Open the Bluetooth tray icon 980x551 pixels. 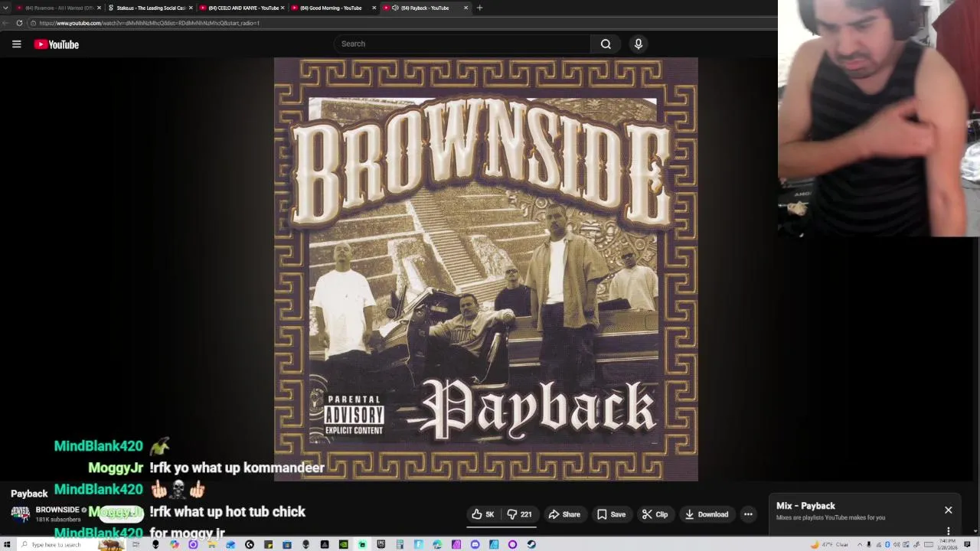tap(887, 545)
